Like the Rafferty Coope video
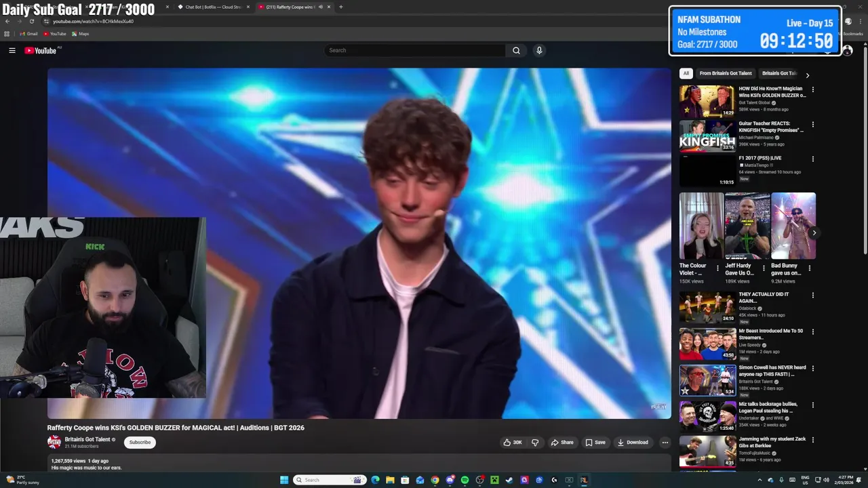The image size is (868, 488). (513, 442)
